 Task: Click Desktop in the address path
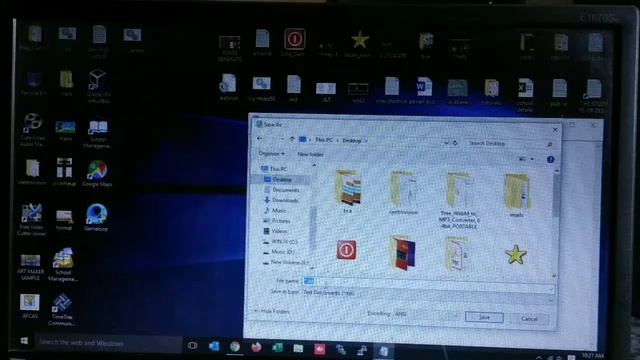click(352, 140)
